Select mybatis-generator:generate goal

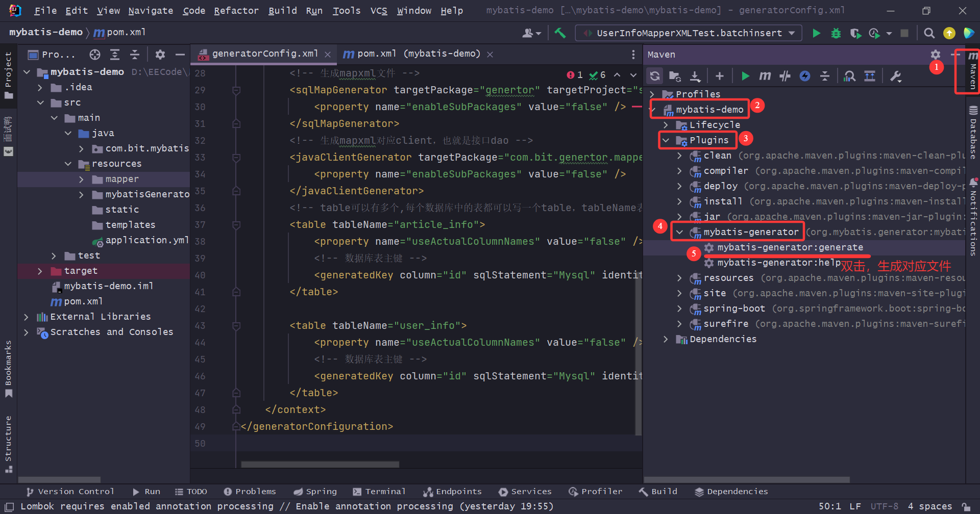click(x=790, y=247)
